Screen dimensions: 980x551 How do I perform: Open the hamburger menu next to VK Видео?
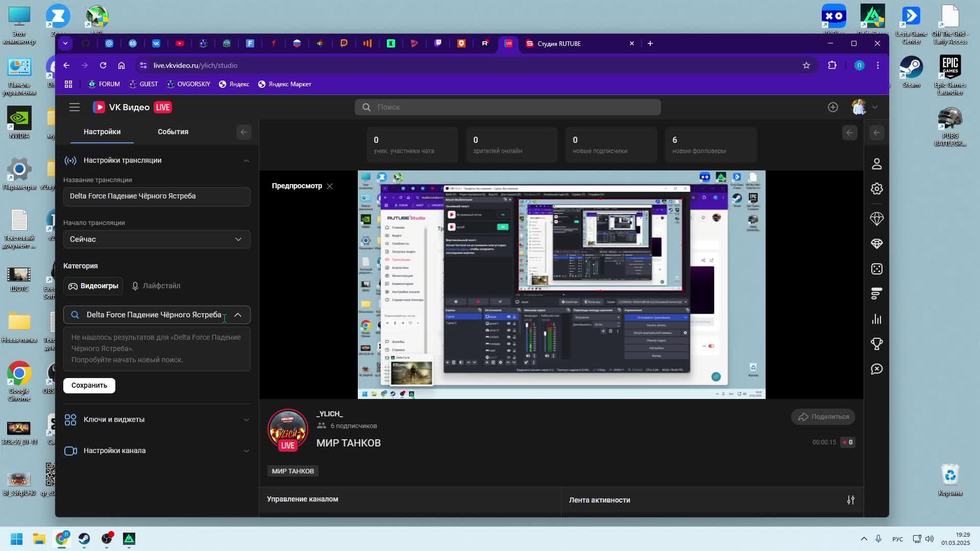[75, 107]
